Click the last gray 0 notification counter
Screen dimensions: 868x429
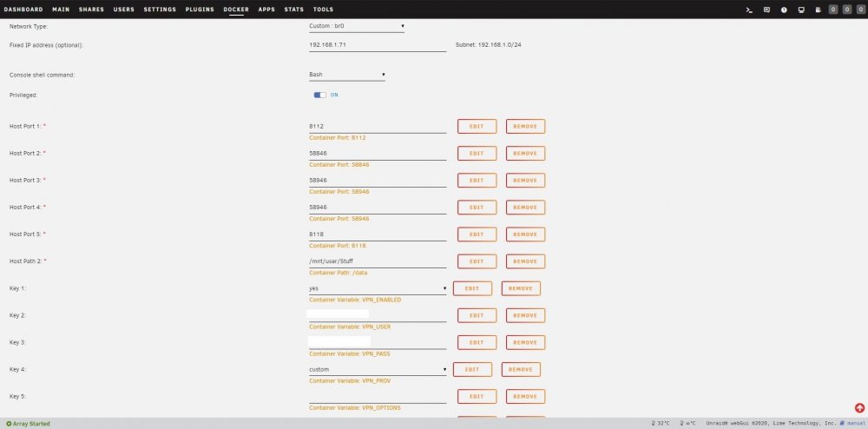pyautogui.click(x=861, y=10)
